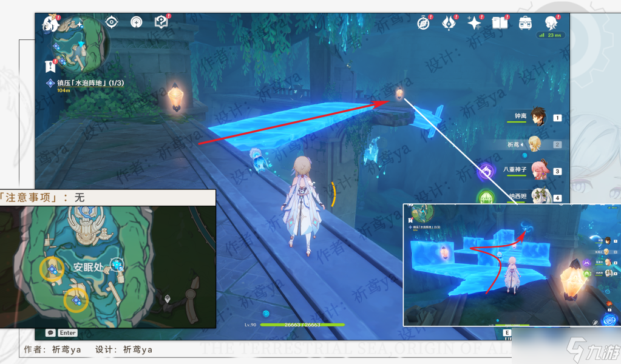Viewport: 621px width, 364px height.
Task: Open the character profile head icon
Action: coord(551,23)
